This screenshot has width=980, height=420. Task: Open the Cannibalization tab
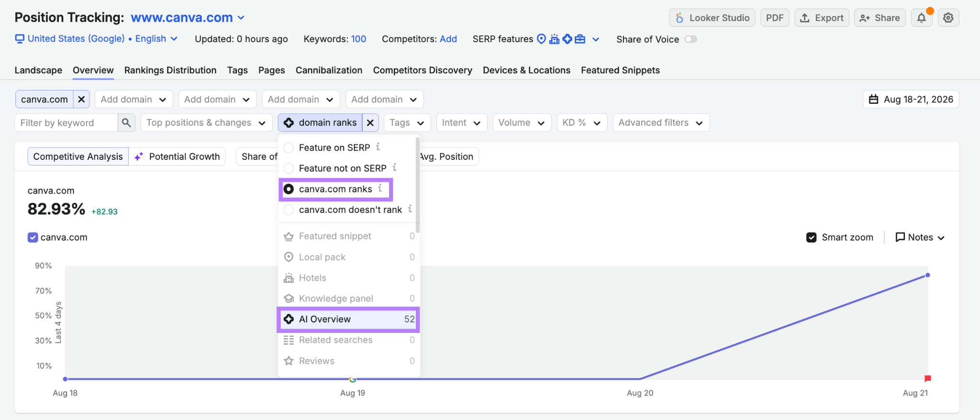tap(329, 70)
